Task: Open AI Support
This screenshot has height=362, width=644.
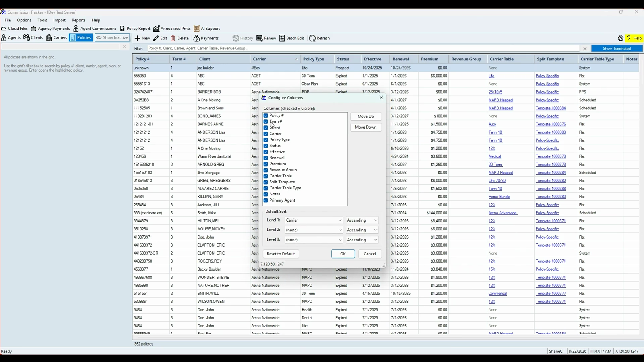Action: pyautogui.click(x=207, y=29)
